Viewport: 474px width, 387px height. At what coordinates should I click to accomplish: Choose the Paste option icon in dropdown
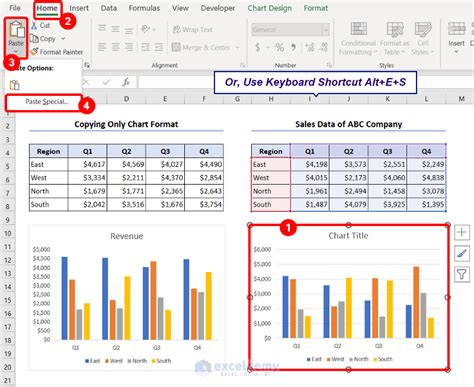[14, 85]
